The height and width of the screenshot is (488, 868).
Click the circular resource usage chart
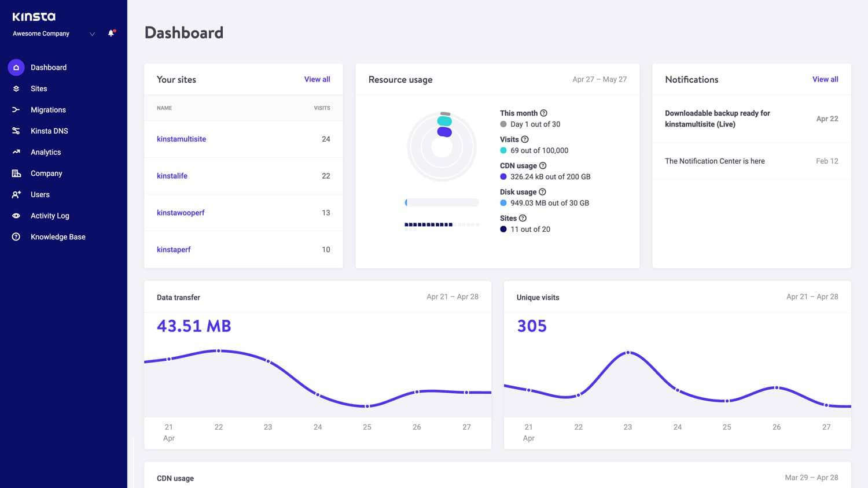[442, 147]
